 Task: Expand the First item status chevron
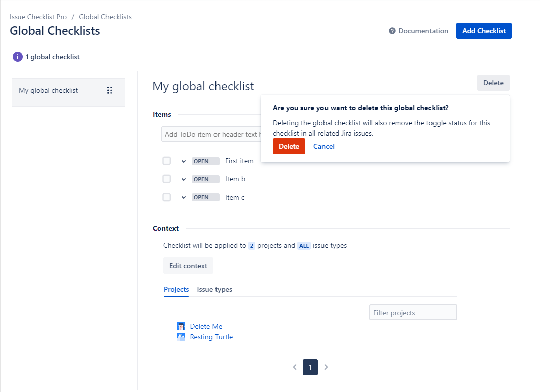[184, 161]
